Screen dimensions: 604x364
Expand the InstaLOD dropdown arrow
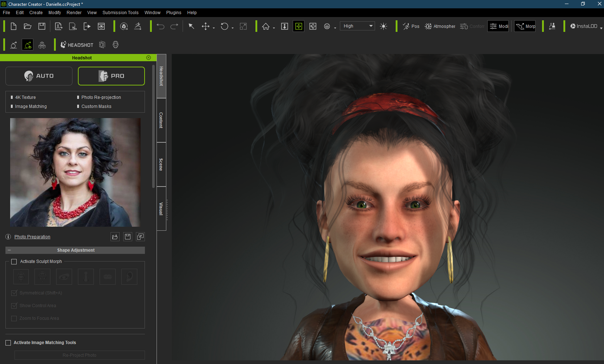(601, 28)
